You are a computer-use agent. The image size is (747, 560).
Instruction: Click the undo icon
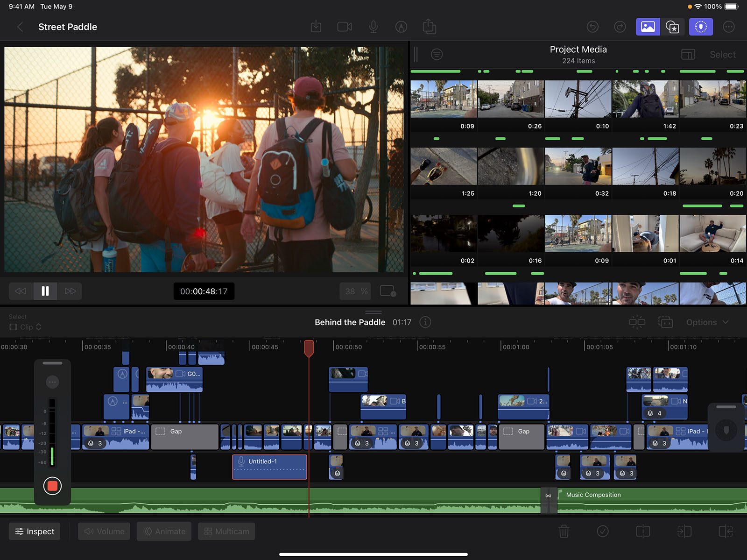click(x=592, y=27)
